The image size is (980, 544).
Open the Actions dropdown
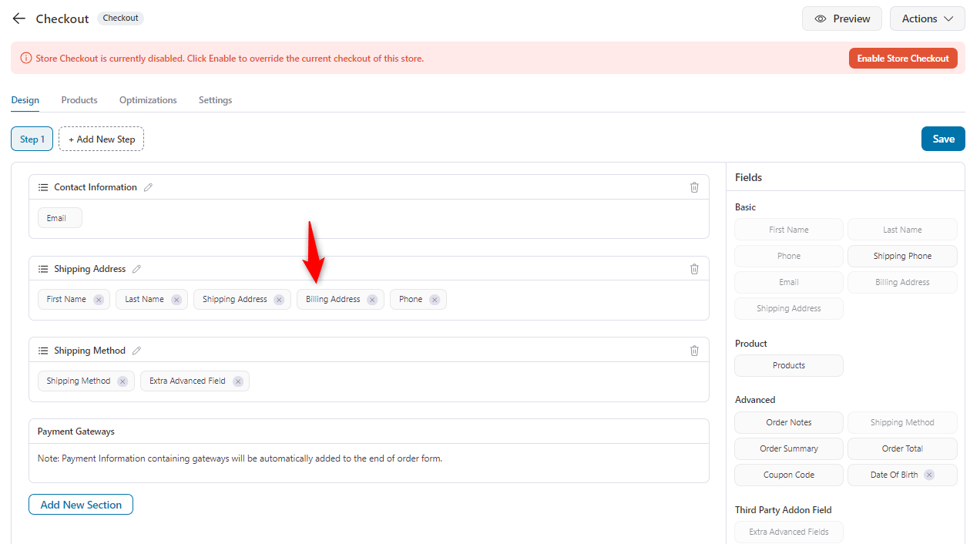pyautogui.click(x=928, y=18)
